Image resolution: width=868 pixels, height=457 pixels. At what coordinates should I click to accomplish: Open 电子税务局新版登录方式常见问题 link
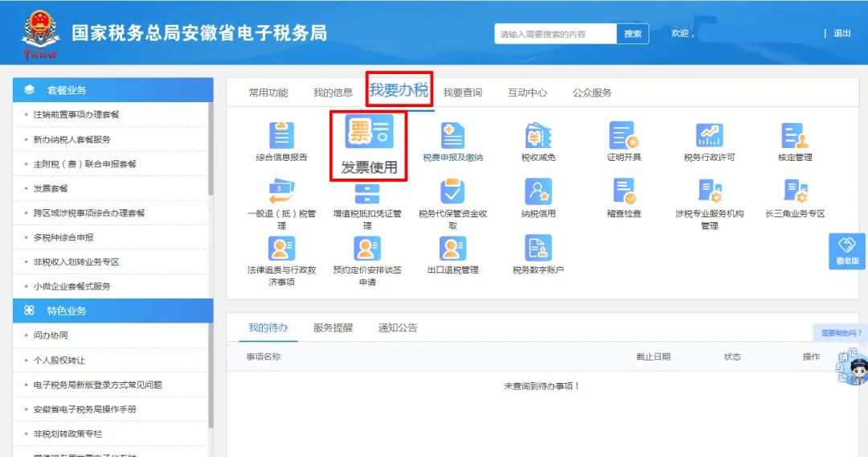coord(98,385)
